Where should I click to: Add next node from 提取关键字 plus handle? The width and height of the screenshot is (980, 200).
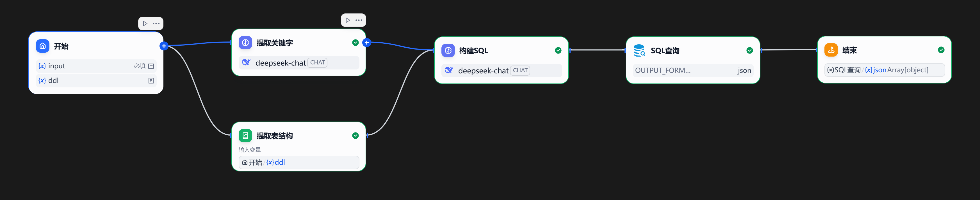[367, 43]
